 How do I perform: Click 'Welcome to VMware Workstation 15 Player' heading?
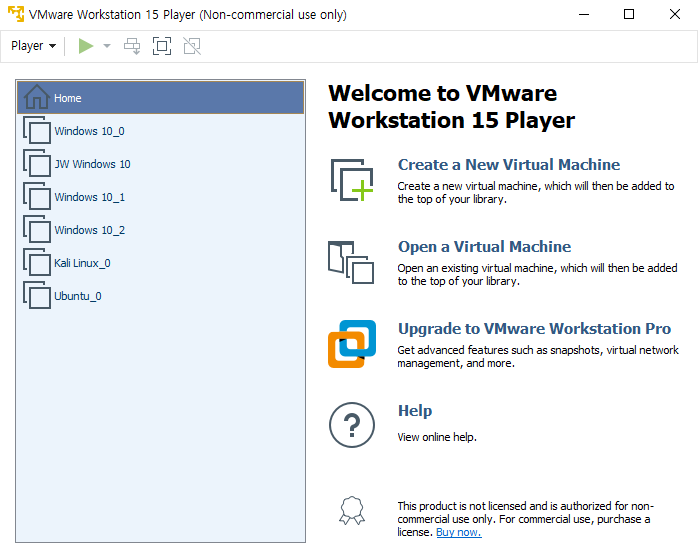coord(451,107)
